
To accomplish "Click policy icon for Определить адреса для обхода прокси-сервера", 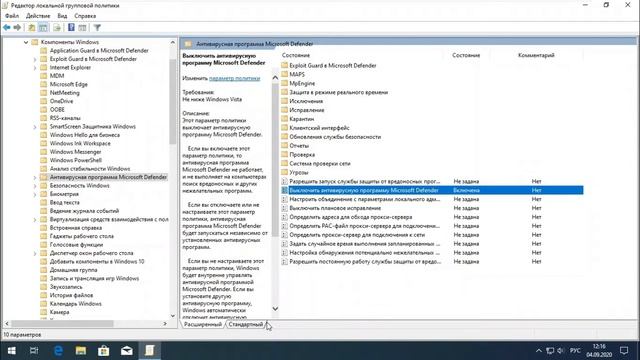I will click(x=284, y=217).
